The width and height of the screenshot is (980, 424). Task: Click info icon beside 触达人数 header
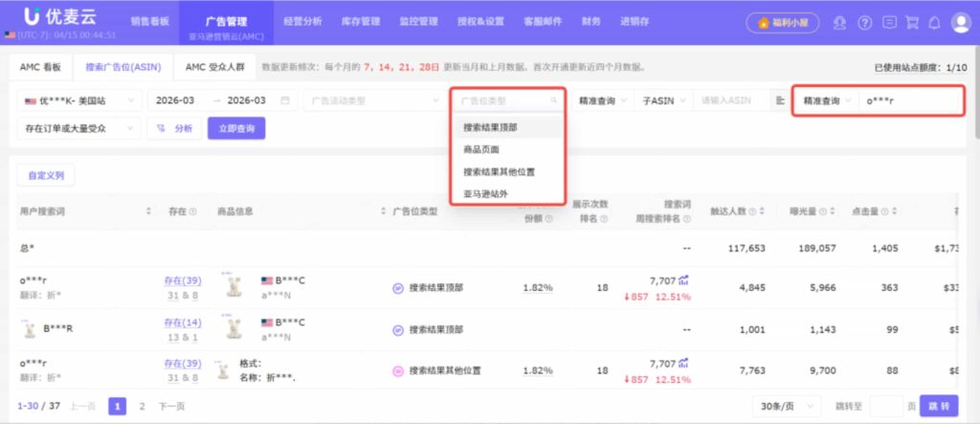pos(752,212)
